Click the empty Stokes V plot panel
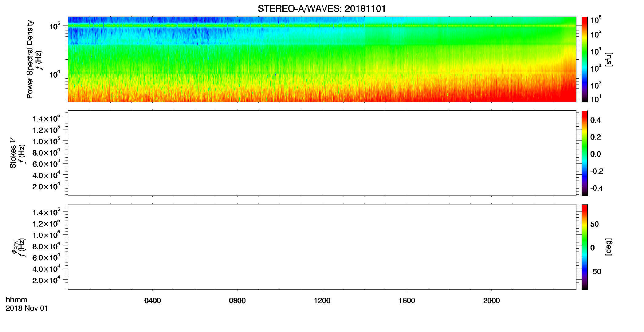644x332 pixels. point(322,153)
